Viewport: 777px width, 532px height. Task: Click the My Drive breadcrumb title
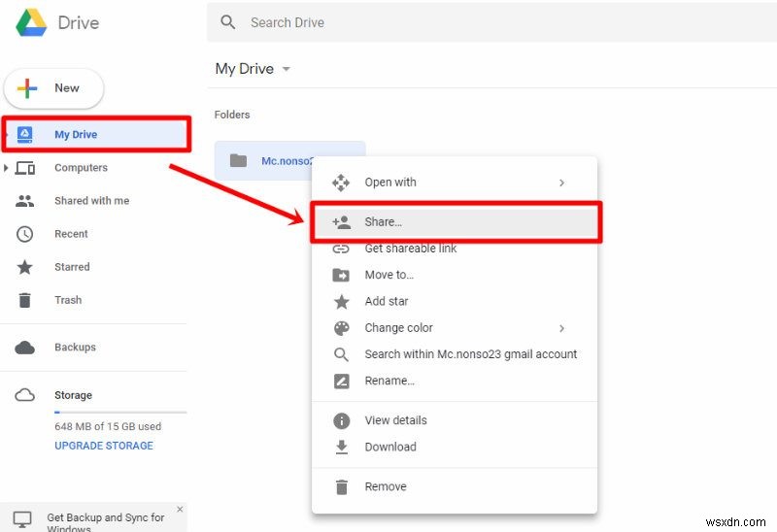click(x=245, y=68)
